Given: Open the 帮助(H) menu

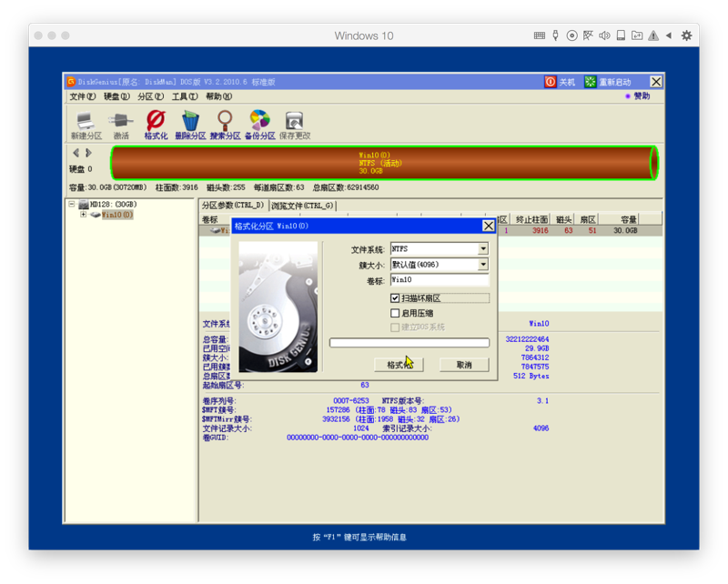Looking at the screenshot, I should click(x=218, y=96).
